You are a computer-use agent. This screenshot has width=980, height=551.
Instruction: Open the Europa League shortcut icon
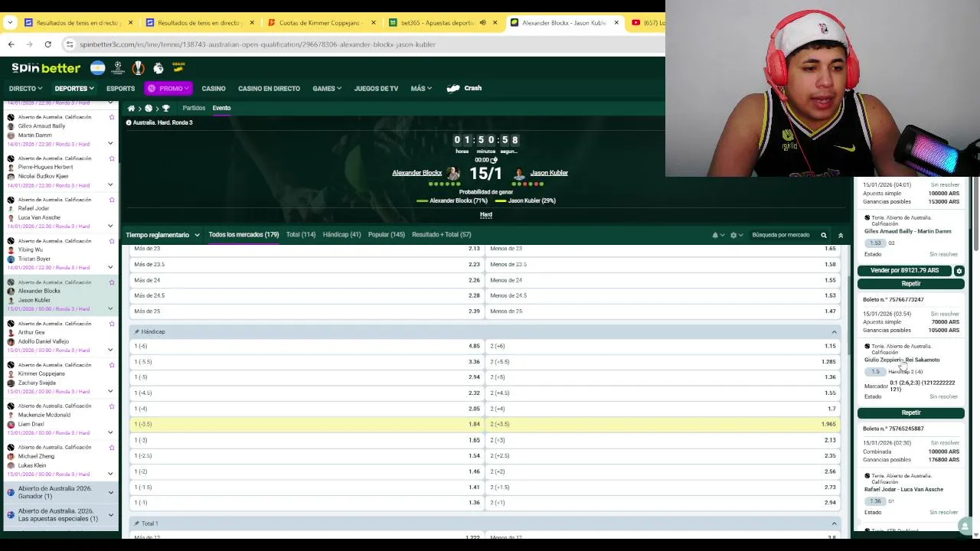click(x=138, y=68)
